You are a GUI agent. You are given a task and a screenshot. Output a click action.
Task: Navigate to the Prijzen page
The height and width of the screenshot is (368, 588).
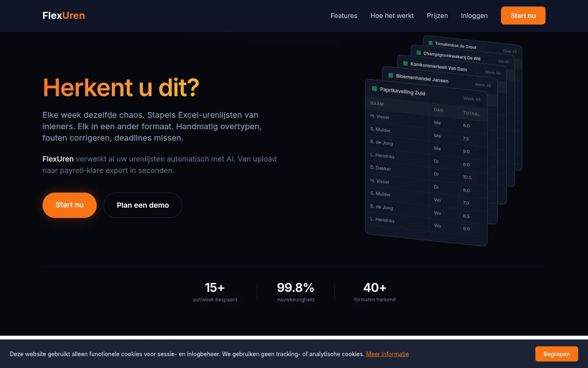[437, 16]
